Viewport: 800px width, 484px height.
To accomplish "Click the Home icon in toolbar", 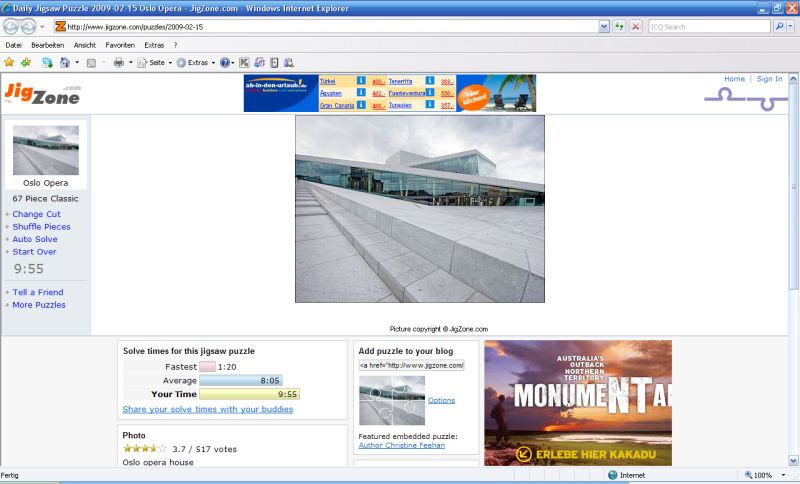I will (63, 62).
